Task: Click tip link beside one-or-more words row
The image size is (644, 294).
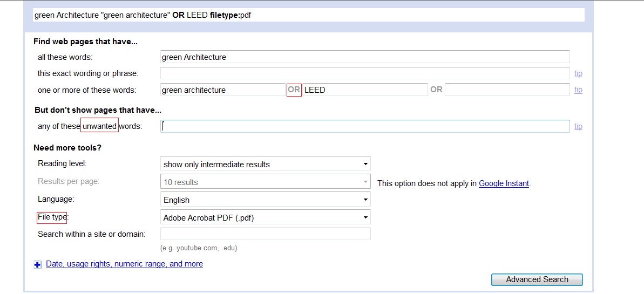Action: [x=578, y=90]
